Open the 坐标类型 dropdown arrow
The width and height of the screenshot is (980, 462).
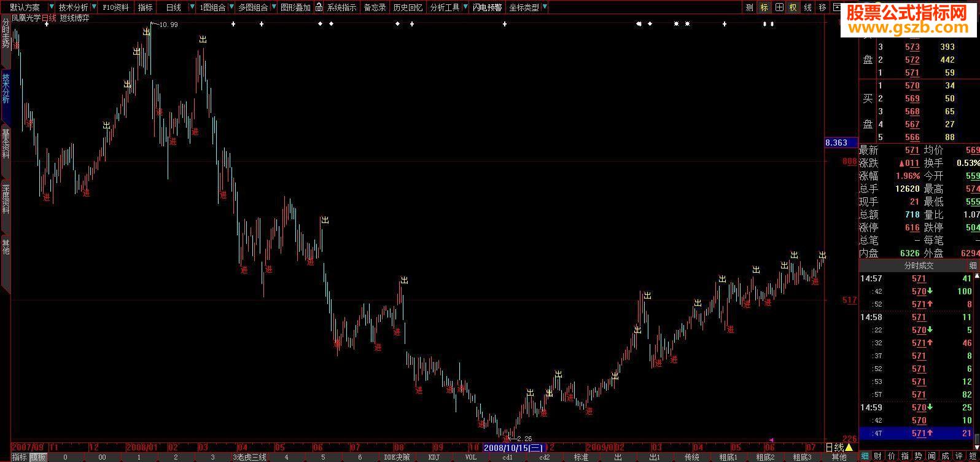click(x=545, y=7)
